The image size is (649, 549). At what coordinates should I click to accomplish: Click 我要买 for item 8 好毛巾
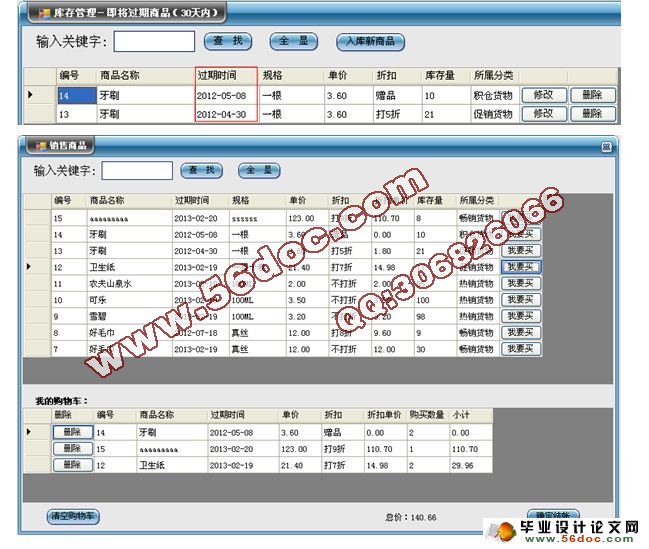pyautogui.click(x=521, y=332)
